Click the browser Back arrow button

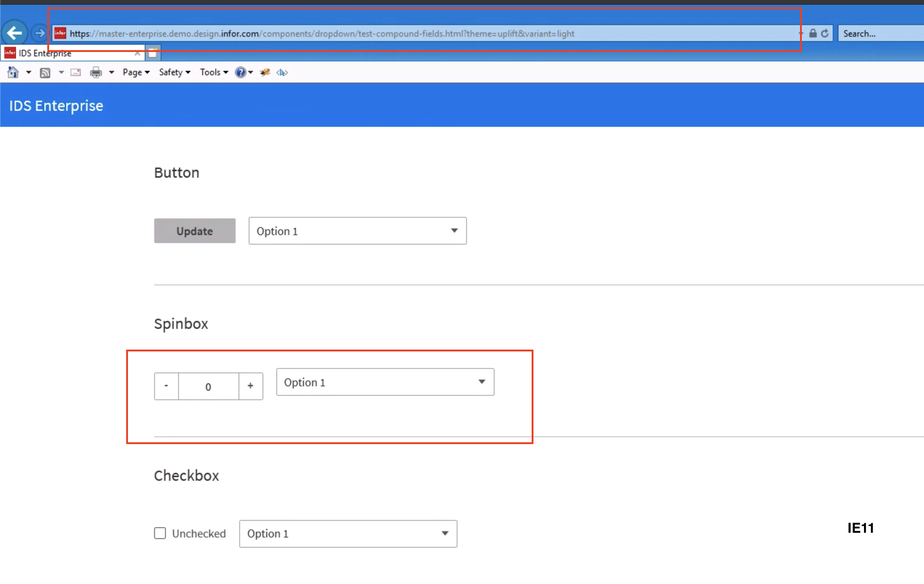15,33
